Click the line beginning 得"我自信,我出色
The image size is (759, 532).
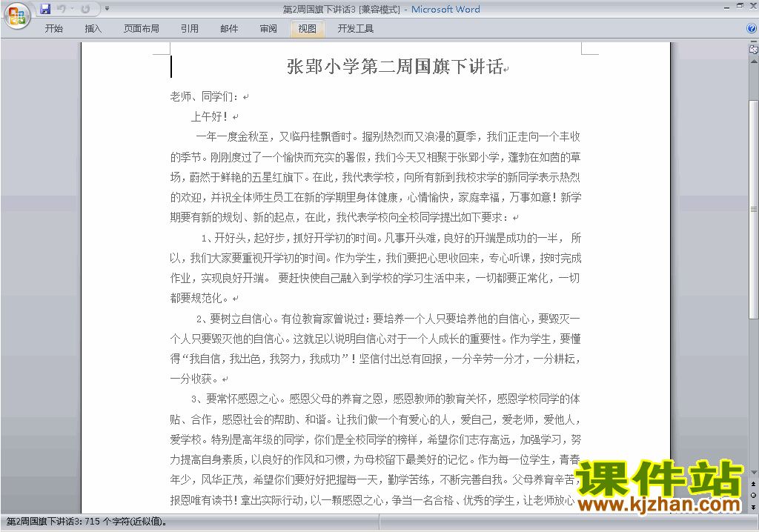pos(375,359)
